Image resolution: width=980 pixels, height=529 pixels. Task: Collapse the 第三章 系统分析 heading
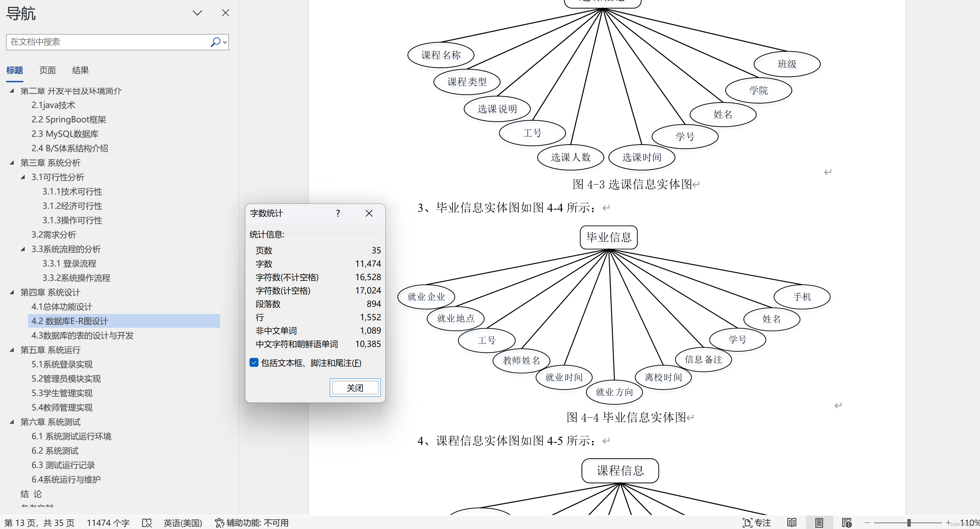pyautogui.click(x=12, y=163)
